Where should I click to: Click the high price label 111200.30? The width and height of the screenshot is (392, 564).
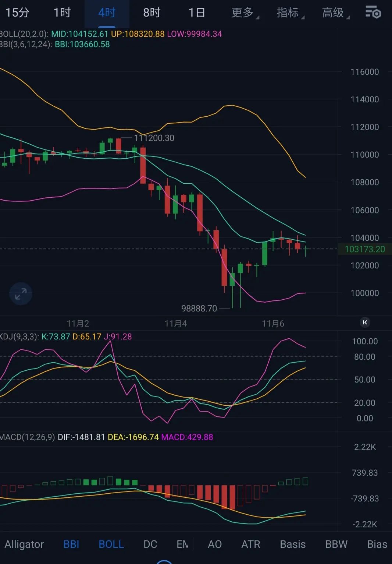tap(154, 138)
